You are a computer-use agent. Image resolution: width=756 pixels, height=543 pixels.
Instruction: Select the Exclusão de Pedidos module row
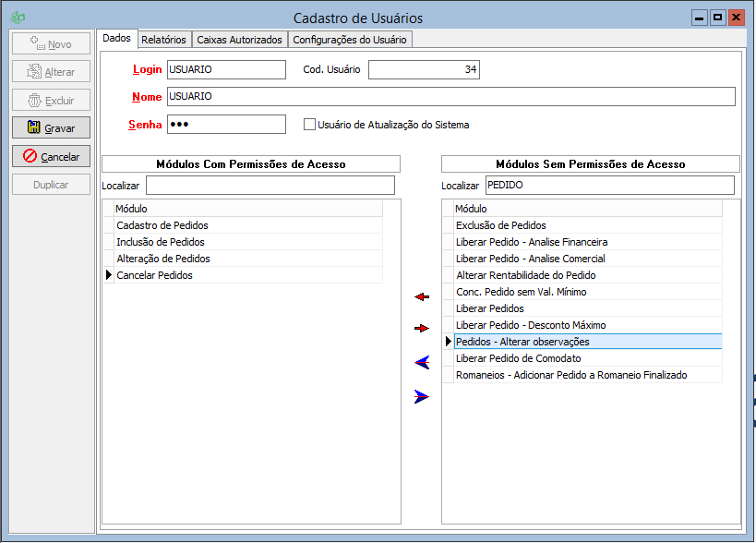(x=501, y=225)
